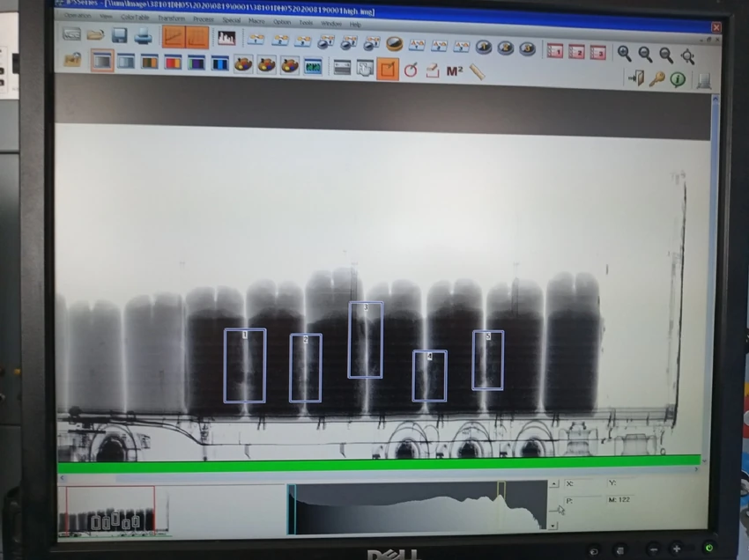Open the Macro menu
749x560 pixels.
tap(256, 21)
